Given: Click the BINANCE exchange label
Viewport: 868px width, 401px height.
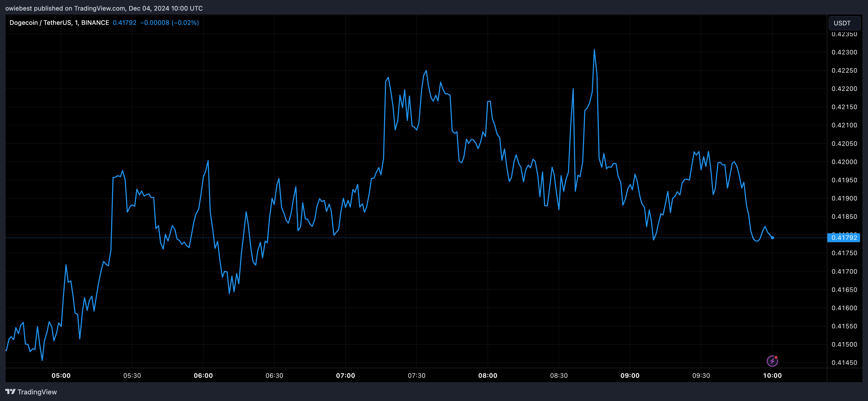Looking at the screenshot, I should pos(95,22).
